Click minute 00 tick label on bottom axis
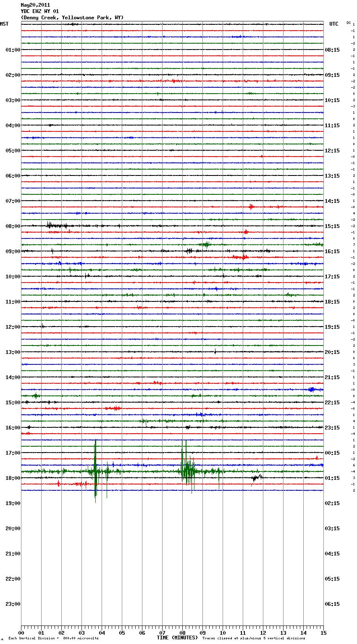This screenshot has height=644, width=357. point(21,633)
